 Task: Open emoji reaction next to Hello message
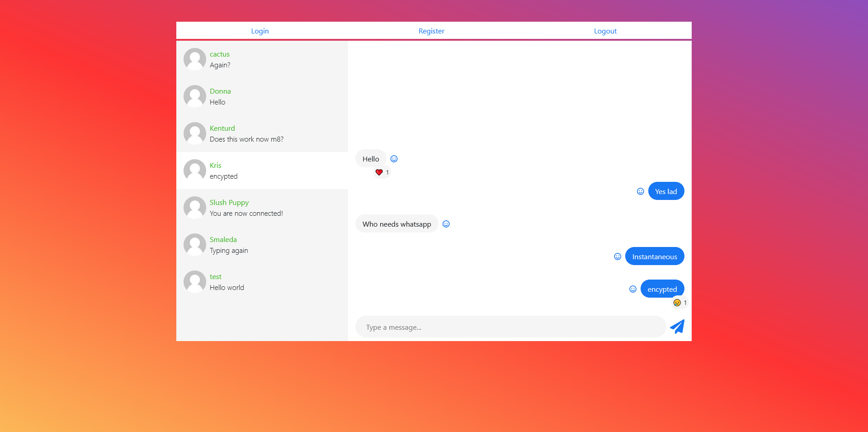(x=394, y=159)
